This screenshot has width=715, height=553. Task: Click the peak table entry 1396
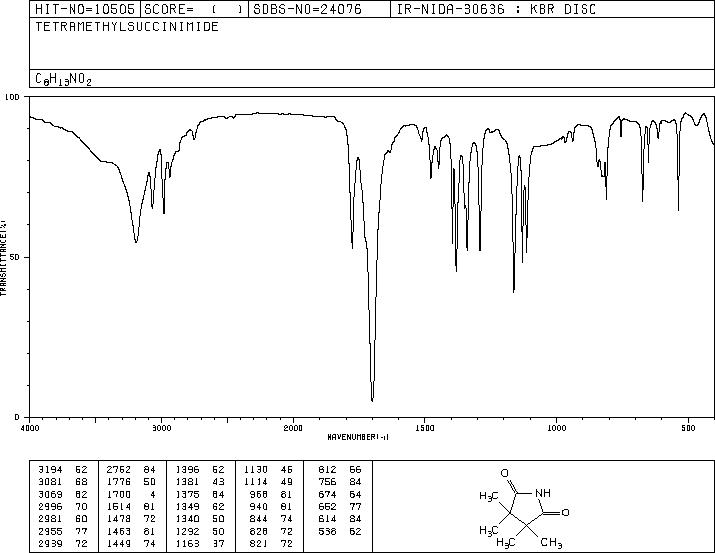click(187, 470)
